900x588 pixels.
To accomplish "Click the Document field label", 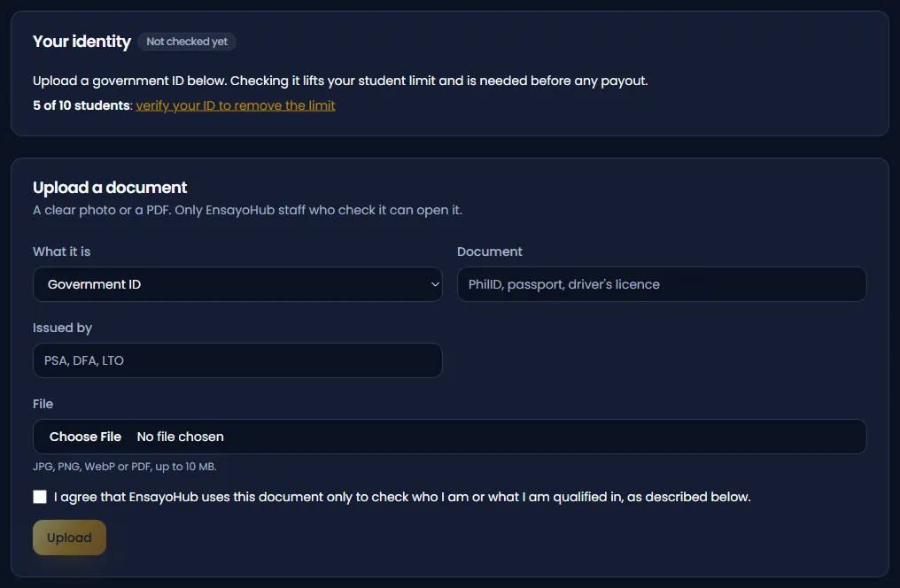I will click(490, 251).
